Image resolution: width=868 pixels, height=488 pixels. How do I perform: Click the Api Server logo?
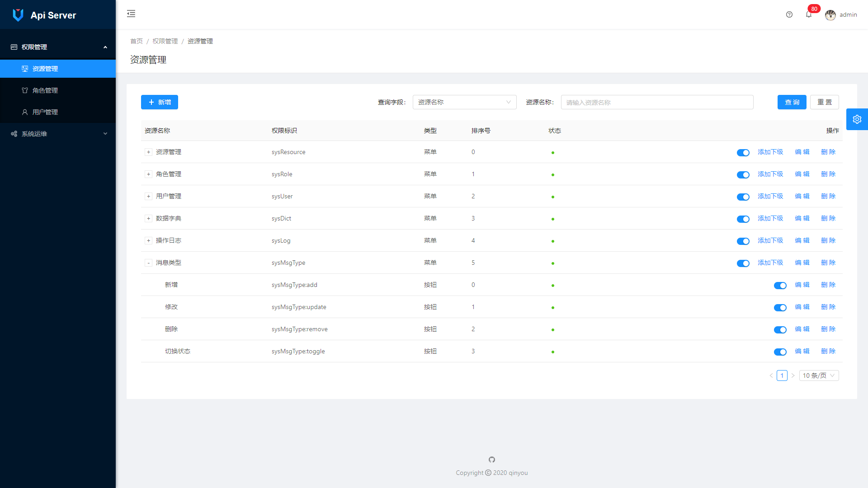pyautogui.click(x=18, y=15)
